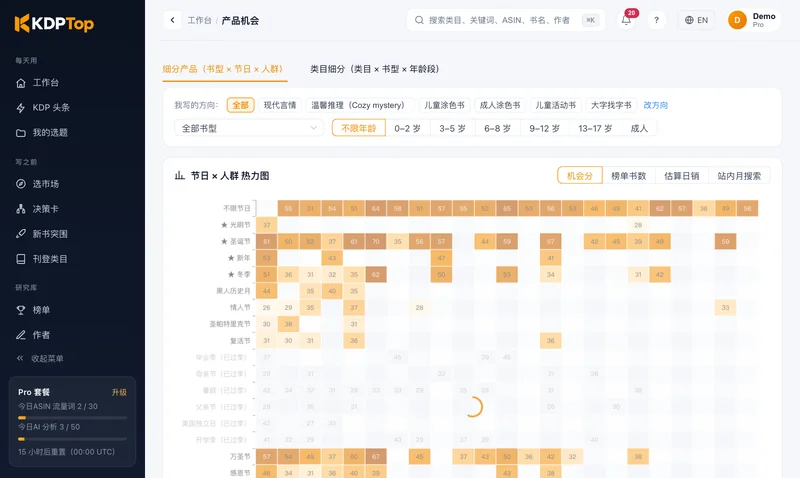Click the search magnifier icon

click(419, 20)
